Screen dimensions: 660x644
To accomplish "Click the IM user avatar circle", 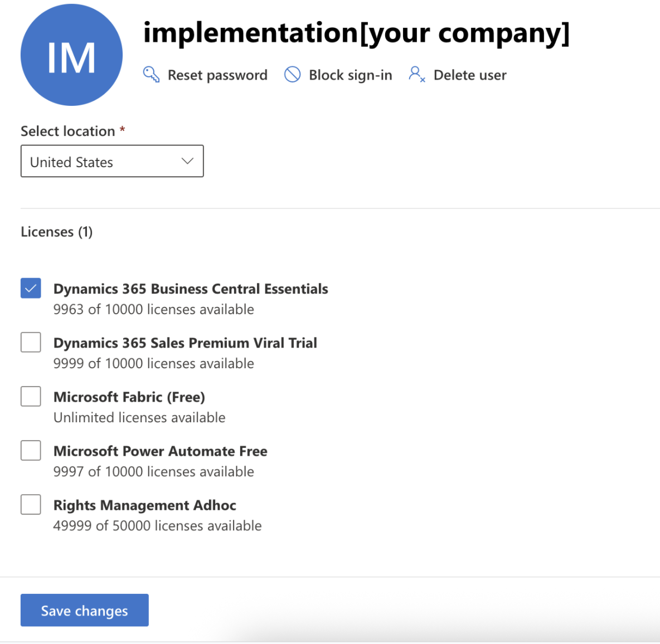I will click(x=71, y=55).
